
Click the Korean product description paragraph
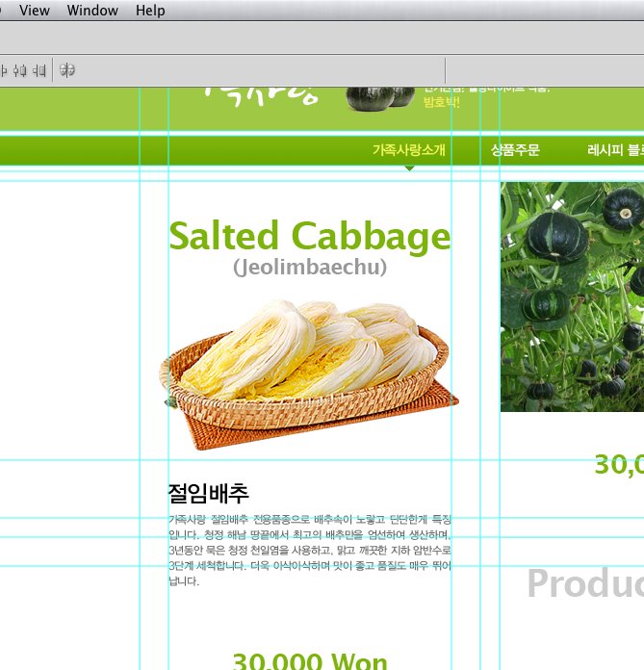(x=309, y=551)
